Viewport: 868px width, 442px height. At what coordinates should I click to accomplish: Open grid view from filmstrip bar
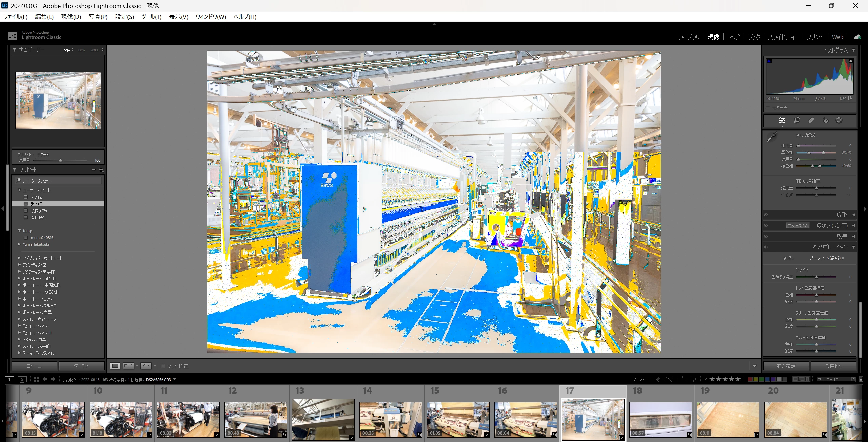[36, 379]
